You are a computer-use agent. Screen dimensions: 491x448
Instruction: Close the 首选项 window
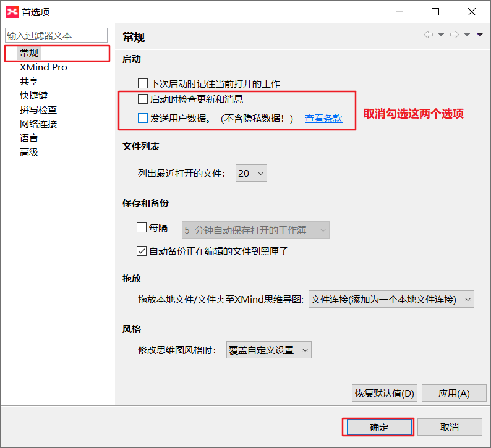(472, 12)
